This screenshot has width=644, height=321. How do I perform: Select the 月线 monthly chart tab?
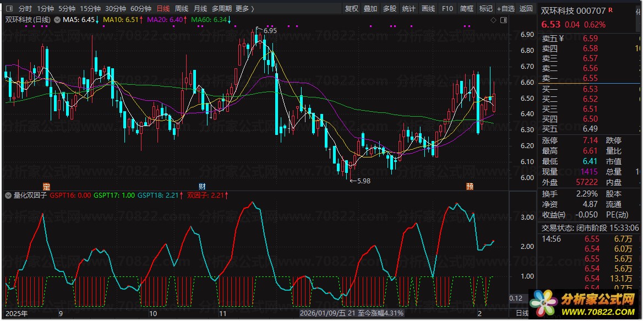pos(200,9)
